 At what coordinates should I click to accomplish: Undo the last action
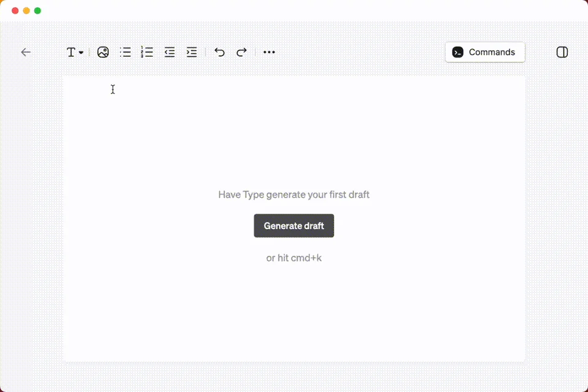pyautogui.click(x=219, y=52)
